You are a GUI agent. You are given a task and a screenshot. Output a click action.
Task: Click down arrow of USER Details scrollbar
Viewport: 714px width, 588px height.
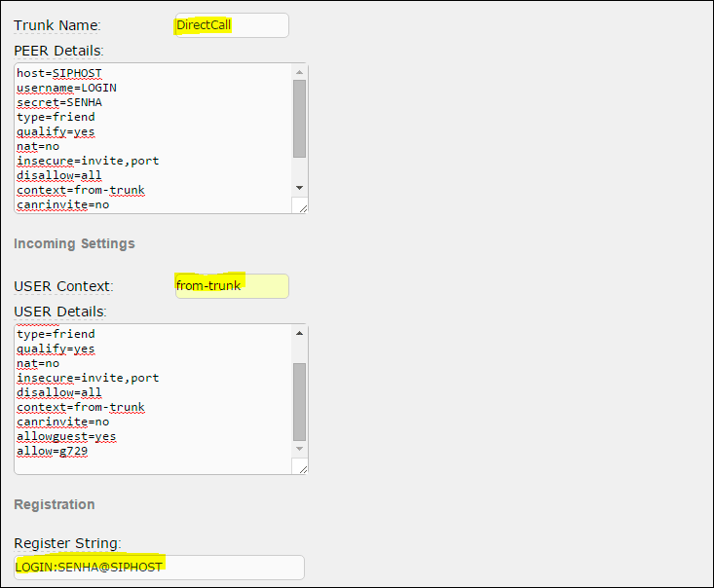coord(299,449)
